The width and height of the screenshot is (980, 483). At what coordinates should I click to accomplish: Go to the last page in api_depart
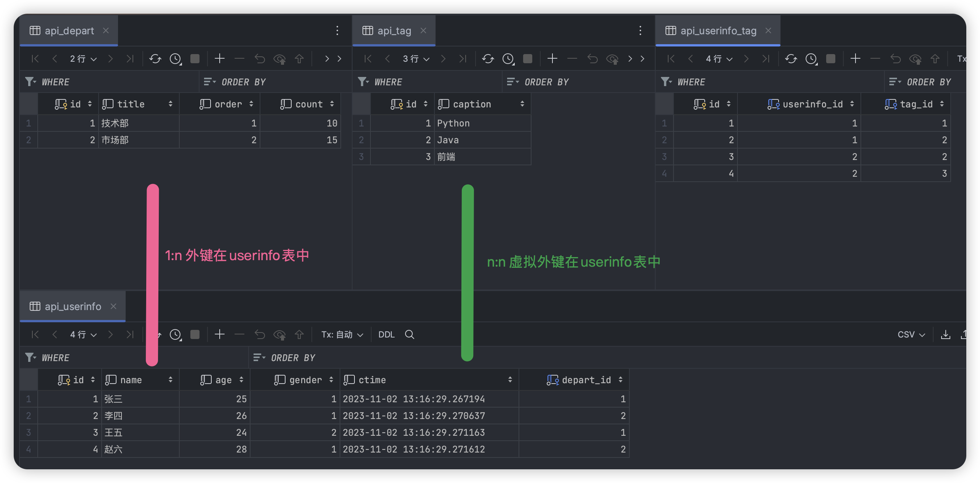click(130, 59)
